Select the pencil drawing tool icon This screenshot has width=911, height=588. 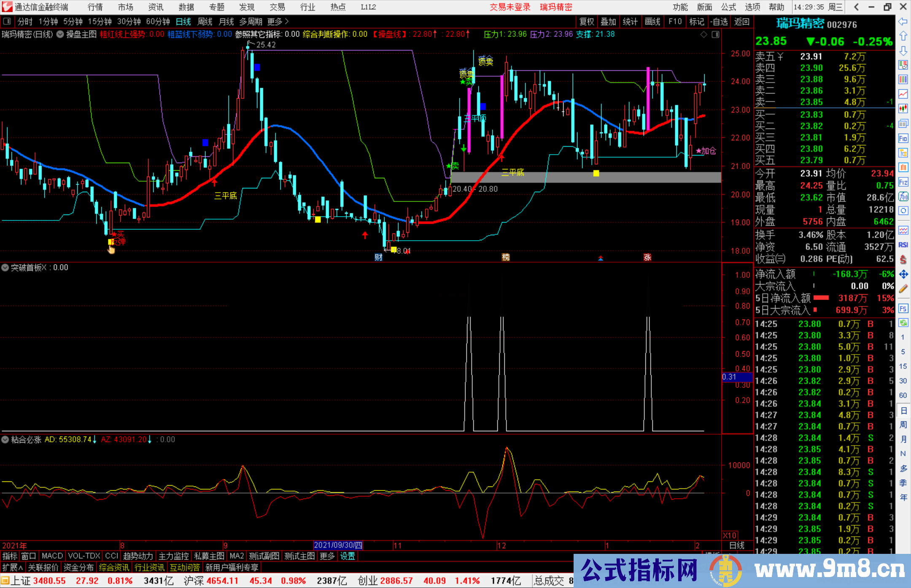[x=903, y=289]
